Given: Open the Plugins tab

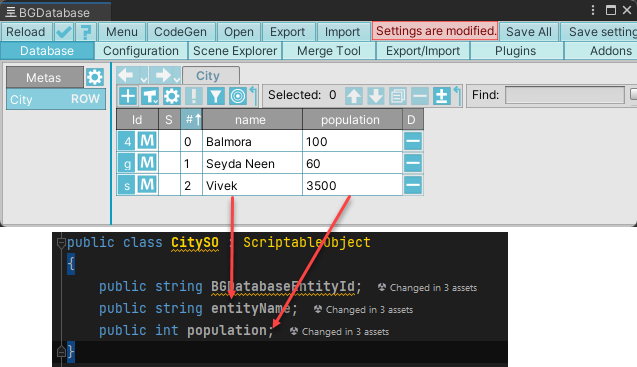Looking at the screenshot, I should [x=516, y=51].
